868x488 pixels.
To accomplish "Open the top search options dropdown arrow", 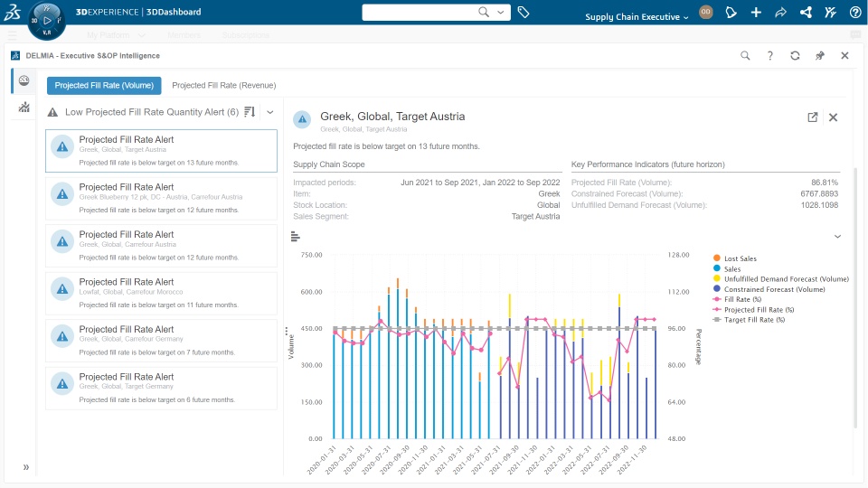I will coord(501,12).
